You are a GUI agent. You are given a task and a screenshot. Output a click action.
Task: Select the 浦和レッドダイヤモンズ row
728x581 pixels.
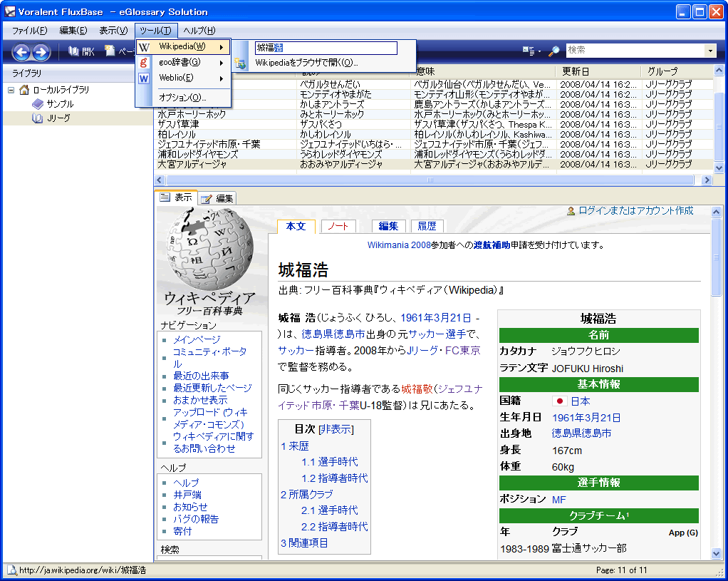434,154
